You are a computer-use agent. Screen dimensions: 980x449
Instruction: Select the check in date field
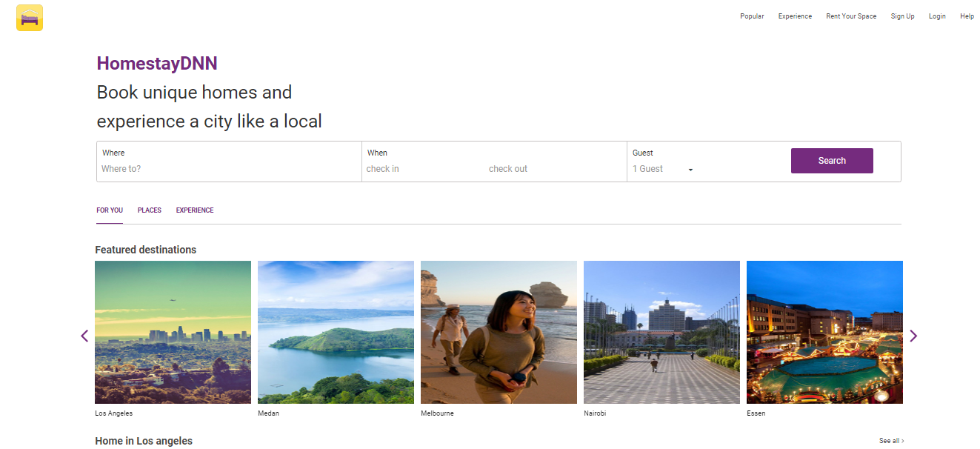click(x=424, y=169)
